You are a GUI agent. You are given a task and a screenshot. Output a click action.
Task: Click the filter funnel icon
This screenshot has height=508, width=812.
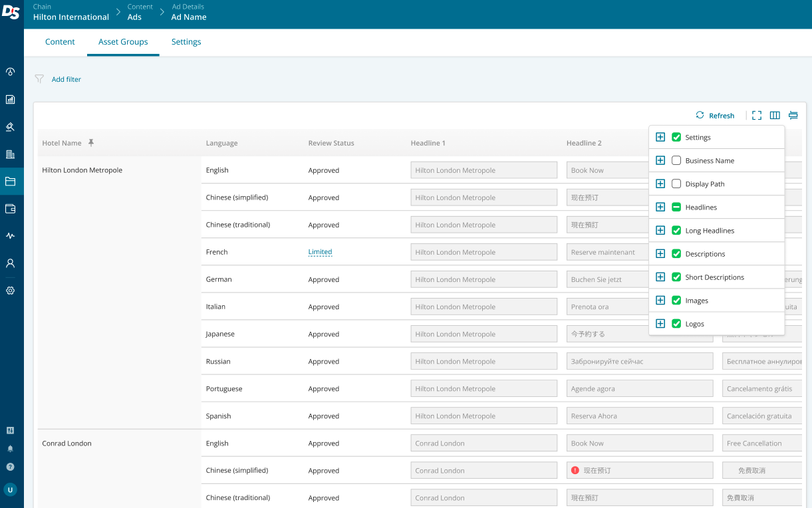click(39, 78)
